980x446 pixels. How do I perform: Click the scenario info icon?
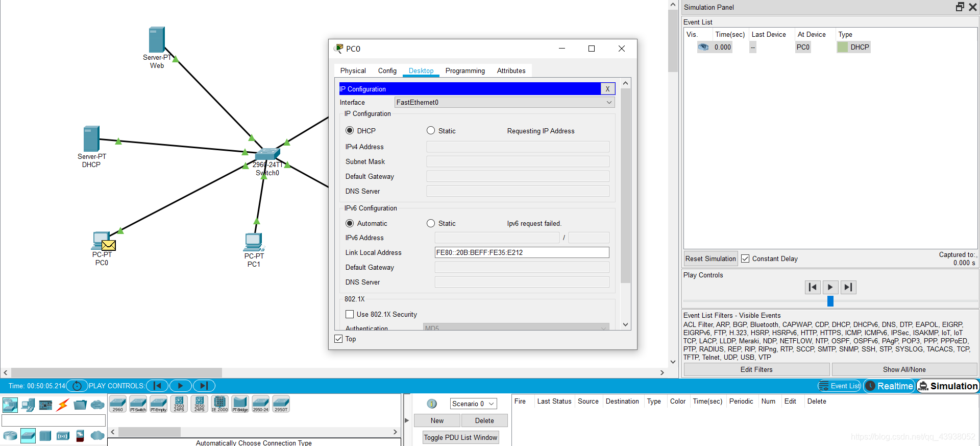point(432,404)
